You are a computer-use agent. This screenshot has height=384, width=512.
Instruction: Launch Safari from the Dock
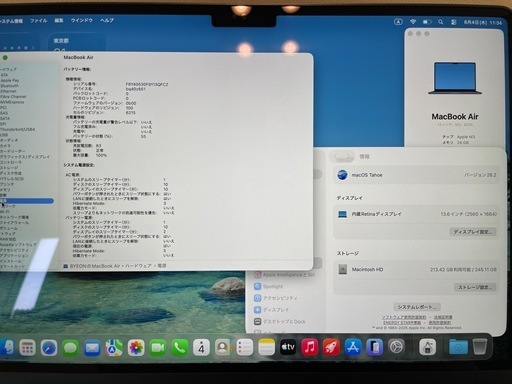pos(49,348)
